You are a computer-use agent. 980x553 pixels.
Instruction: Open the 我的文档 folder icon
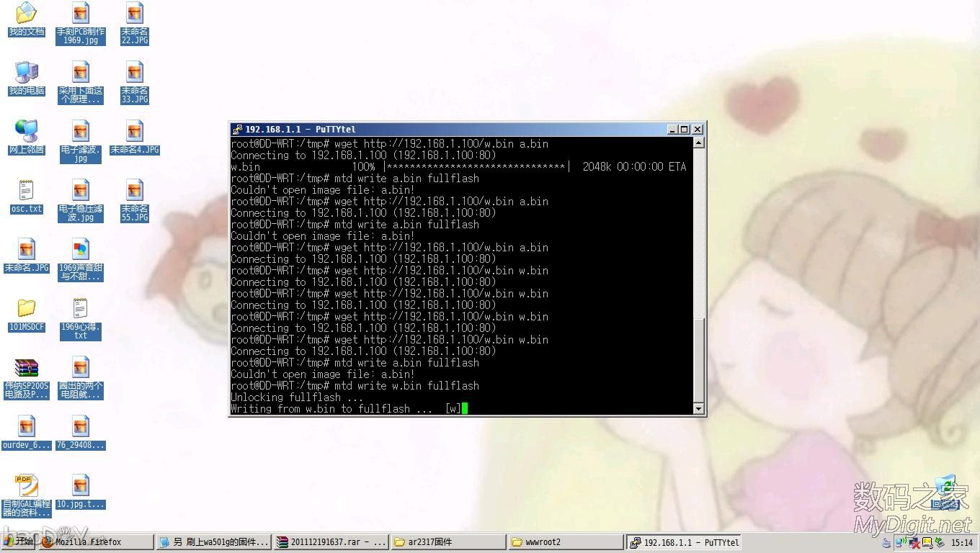(26, 13)
